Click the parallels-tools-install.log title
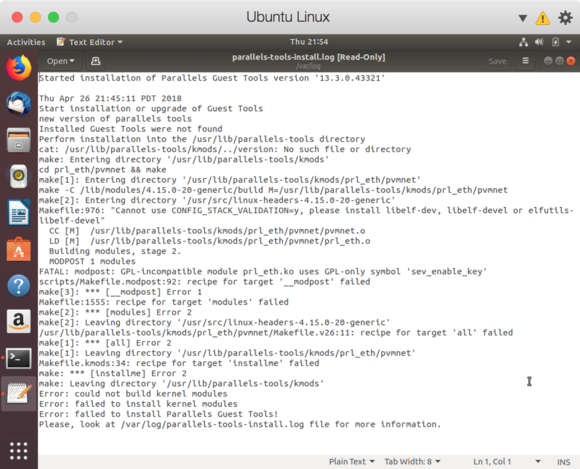 (x=308, y=57)
